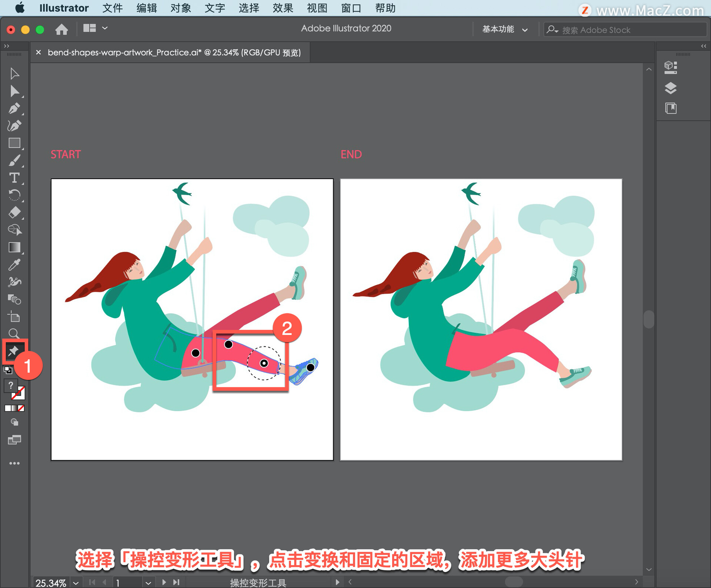
Task: Click the Home icon
Action: pyautogui.click(x=61, y=29)
